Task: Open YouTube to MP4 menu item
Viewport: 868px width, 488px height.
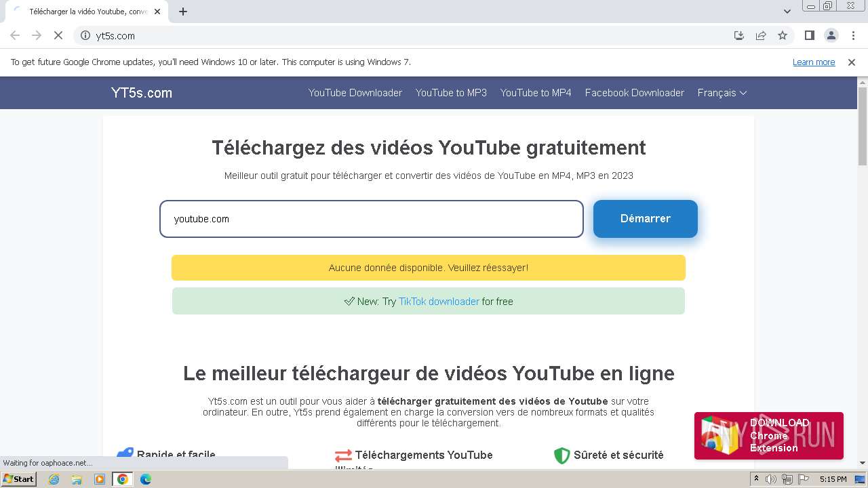Action: pos(536,93)
